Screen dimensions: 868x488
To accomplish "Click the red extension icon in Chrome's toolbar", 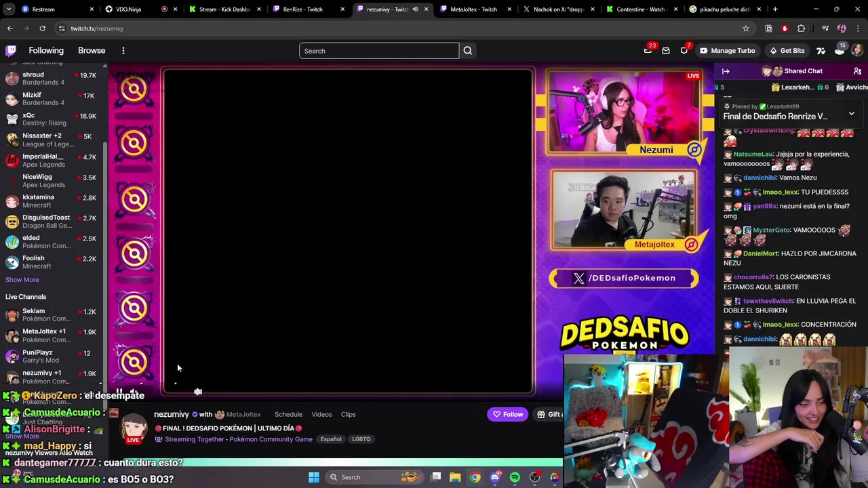I will 785,28.
